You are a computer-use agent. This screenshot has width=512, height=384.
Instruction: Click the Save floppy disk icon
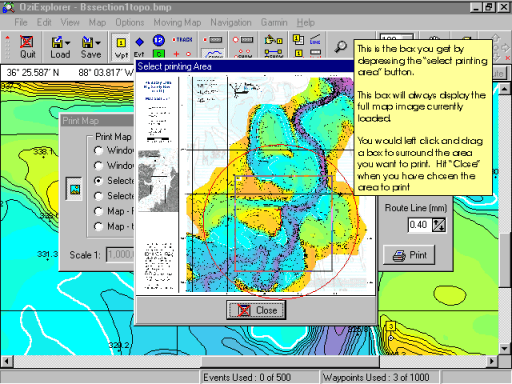[87, 42]
